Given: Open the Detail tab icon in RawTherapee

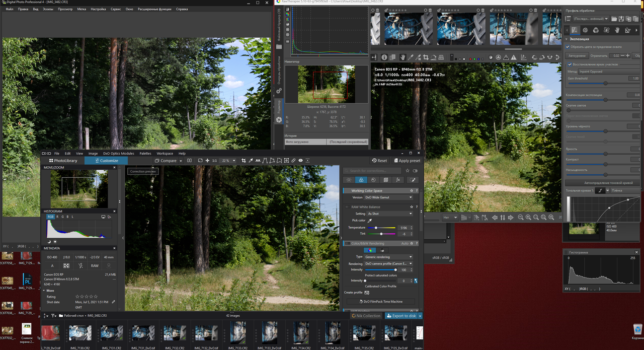Looking at the screenshot, I should (x=585, y=30).
